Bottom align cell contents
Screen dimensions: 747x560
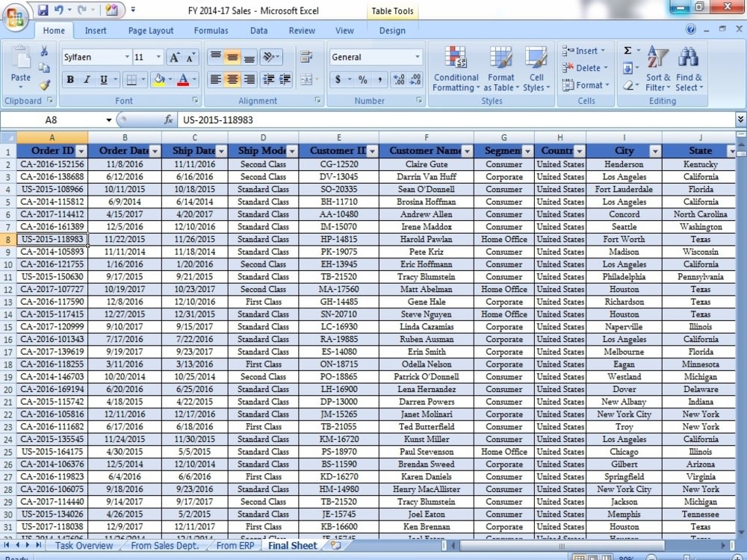pos(249,57)
